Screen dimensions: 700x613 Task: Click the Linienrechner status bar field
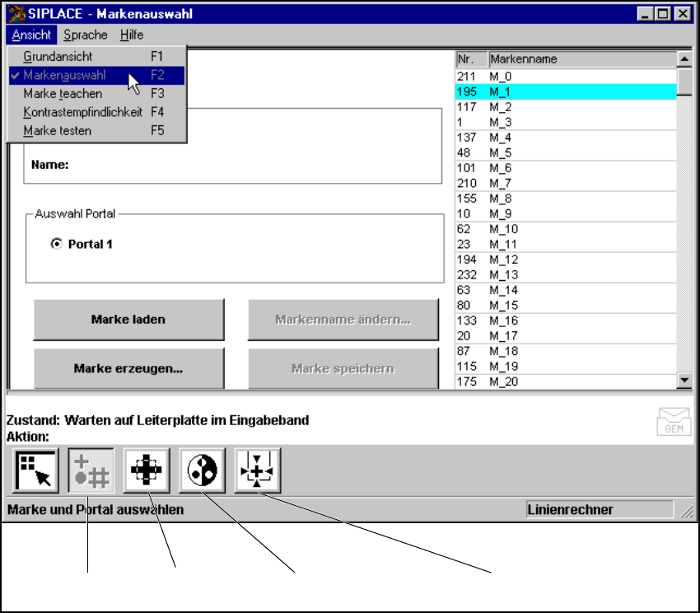(x=600, y=509)
